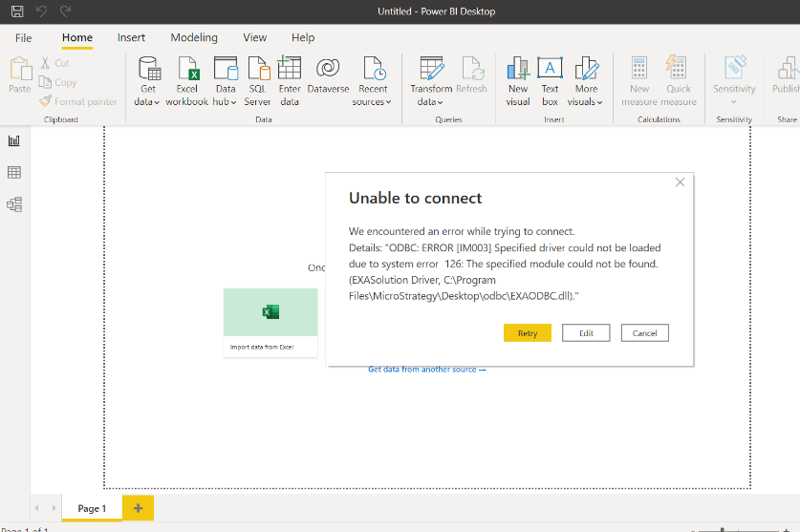
Task: Expand the More visuals dropdown
Action: [585, 81]
